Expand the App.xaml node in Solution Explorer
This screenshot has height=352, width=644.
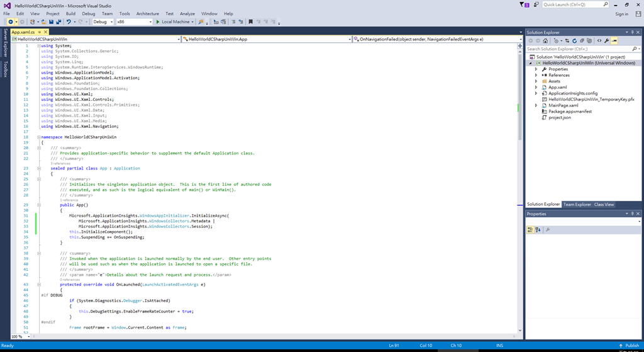tap(536, 87)
